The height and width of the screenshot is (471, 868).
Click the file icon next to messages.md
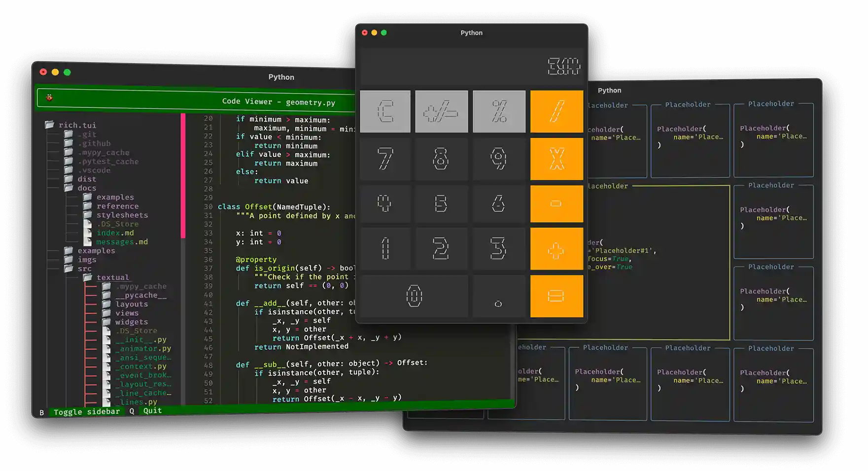(88, 241)
